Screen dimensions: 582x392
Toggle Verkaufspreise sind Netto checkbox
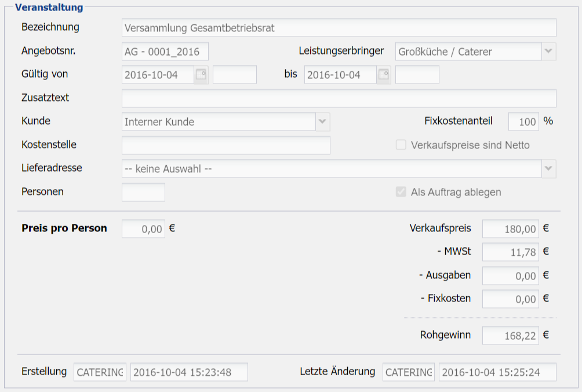click(x=401, y=145)
